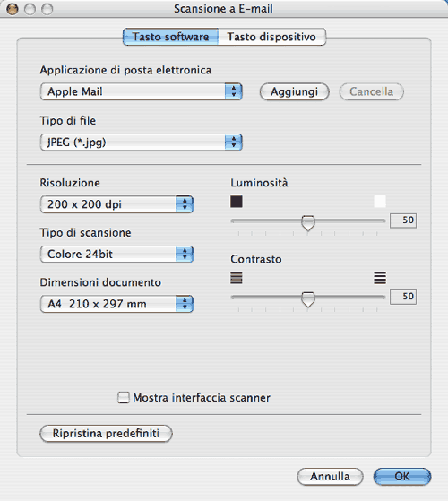Open the Colore 24bit scan type dropdown
This screenshot has width=448, height=501.
[x=116, y=255]
